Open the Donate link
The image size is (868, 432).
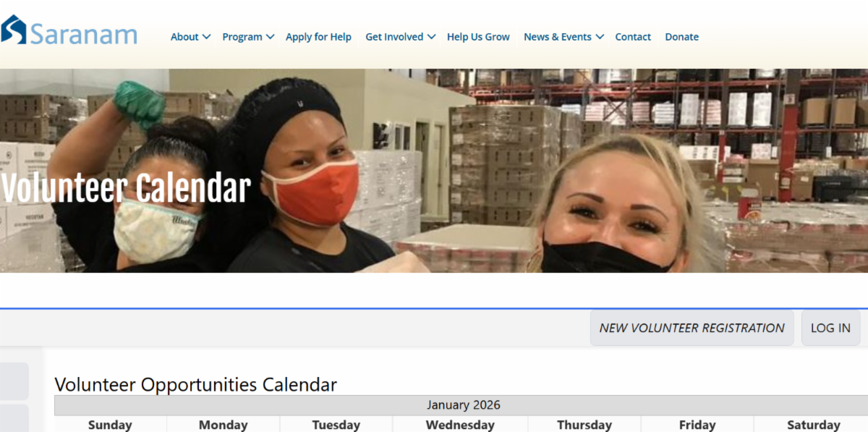point(682,37)
